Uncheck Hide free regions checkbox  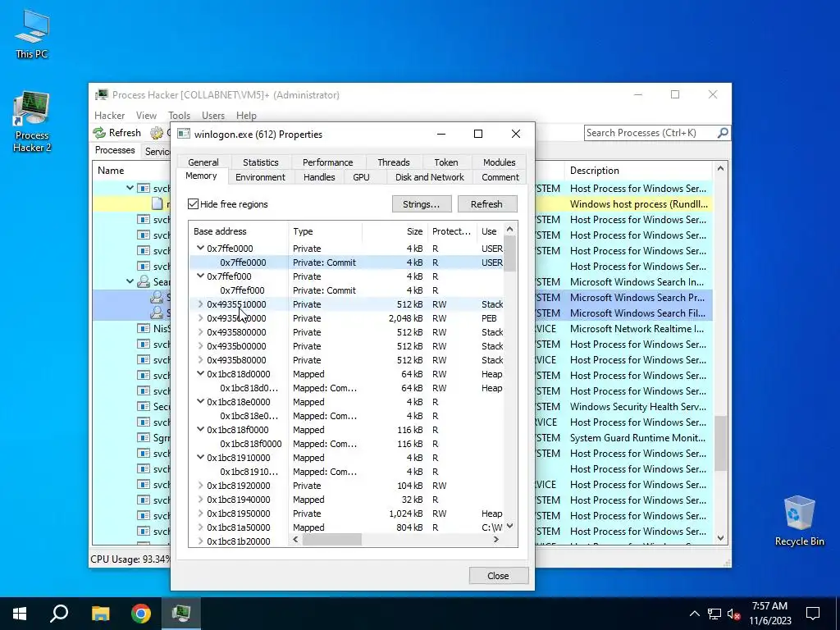pos(194,204)
